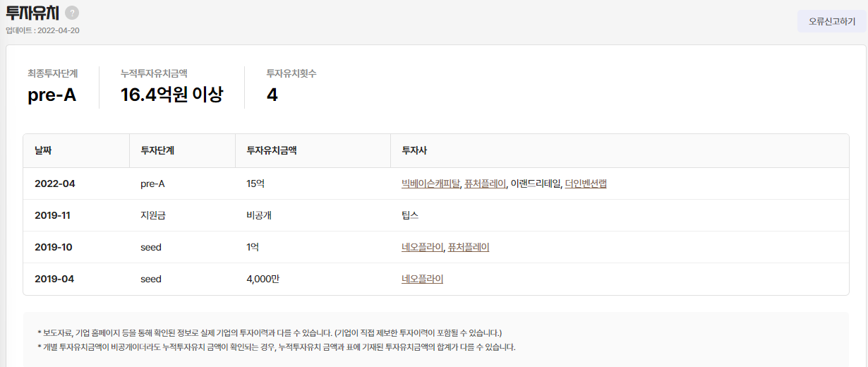Open 퓨처플레이 link in the 2022-04 row
This screenshot has height=367, width=868.
[x=486, y=183]
